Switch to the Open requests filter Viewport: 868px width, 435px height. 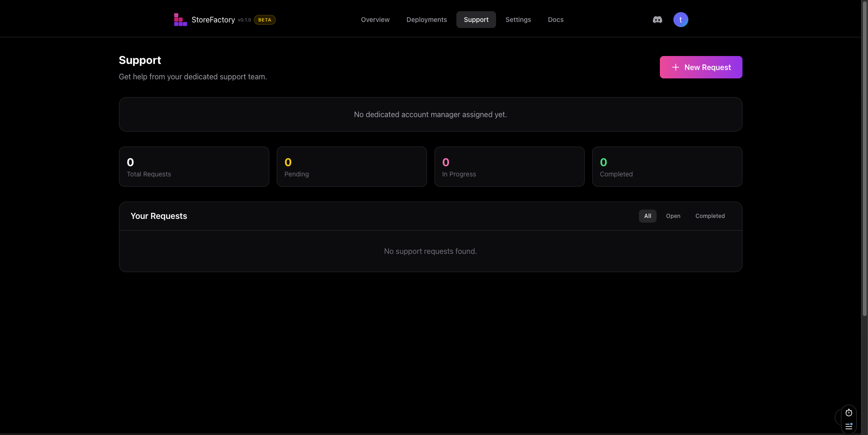pyautogui.click(x=673, y=216)
